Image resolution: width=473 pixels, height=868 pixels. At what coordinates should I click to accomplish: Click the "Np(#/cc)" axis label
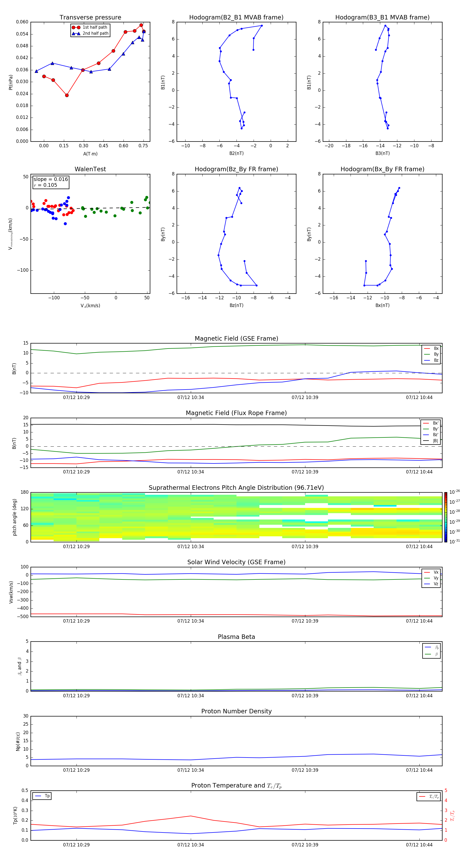18,741
